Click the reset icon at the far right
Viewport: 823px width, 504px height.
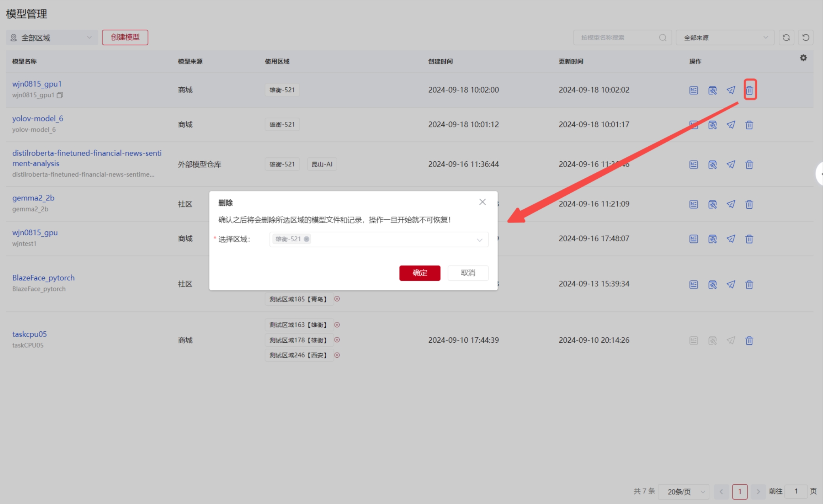tap(806, 38)
